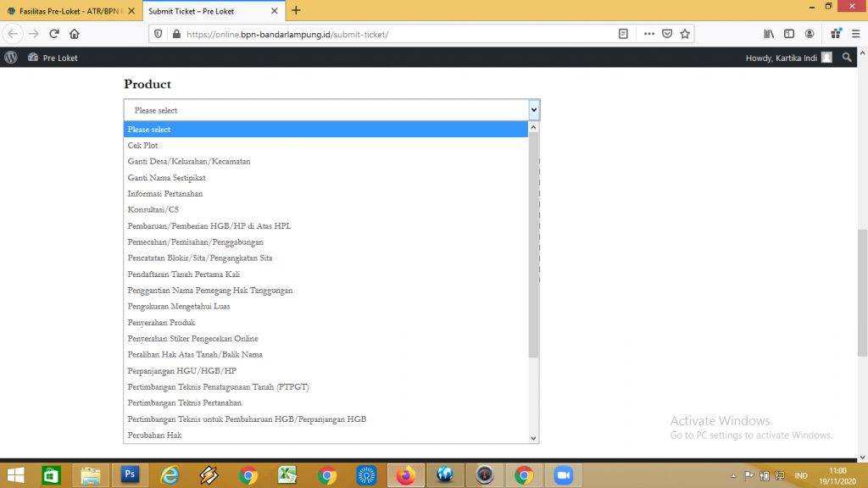
Task: Toggle reader view icon in address bar
Action: (624, 34)
